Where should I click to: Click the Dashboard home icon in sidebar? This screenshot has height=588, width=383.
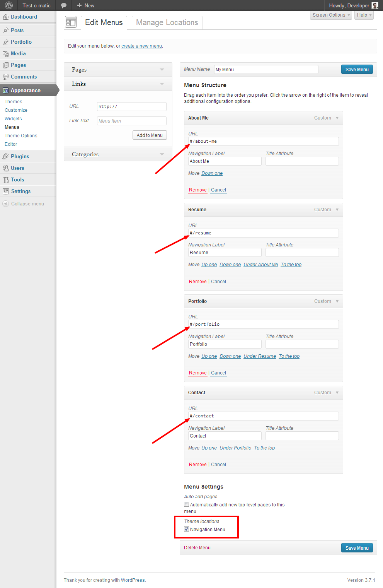[6, 17]
